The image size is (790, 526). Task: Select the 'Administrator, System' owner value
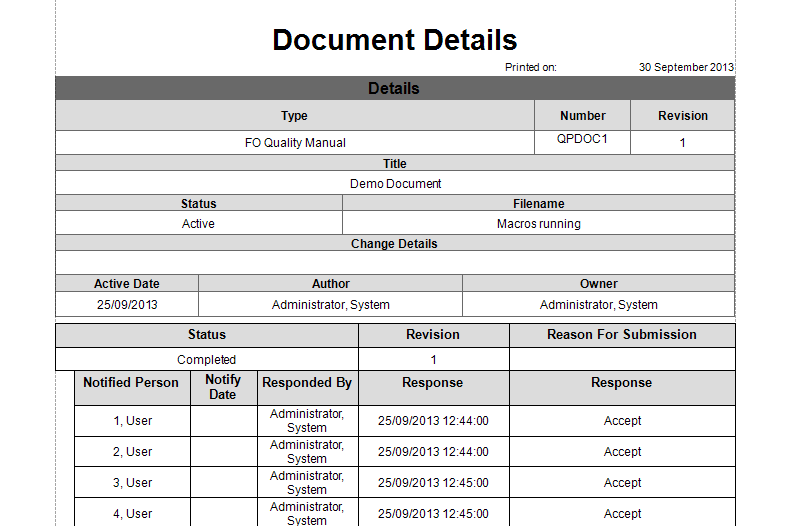point(599,305)
